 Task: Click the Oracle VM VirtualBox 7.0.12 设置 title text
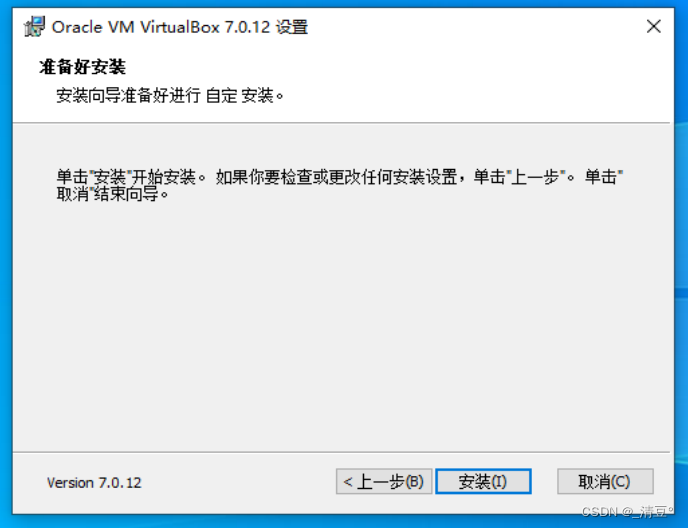tap(180, 27)
